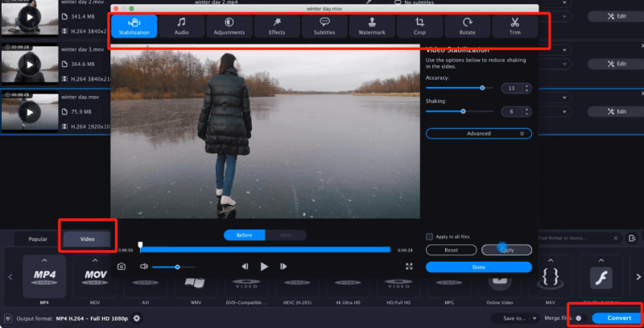Remove winter day 3.mov from the list

point(642,46)
